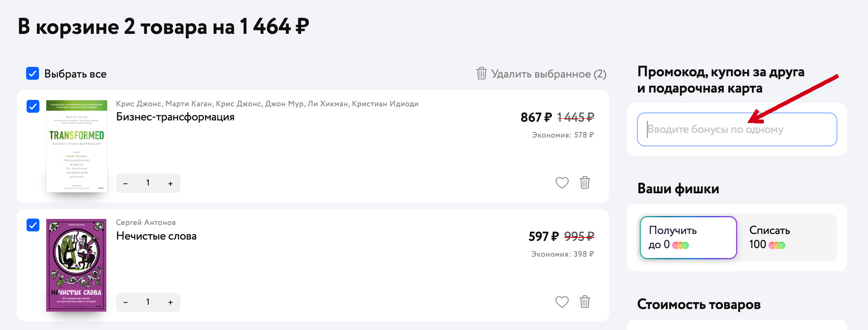The image size is (868, 330).
Task: Click the Удалить выбранное (2) link
Action: 542,74
